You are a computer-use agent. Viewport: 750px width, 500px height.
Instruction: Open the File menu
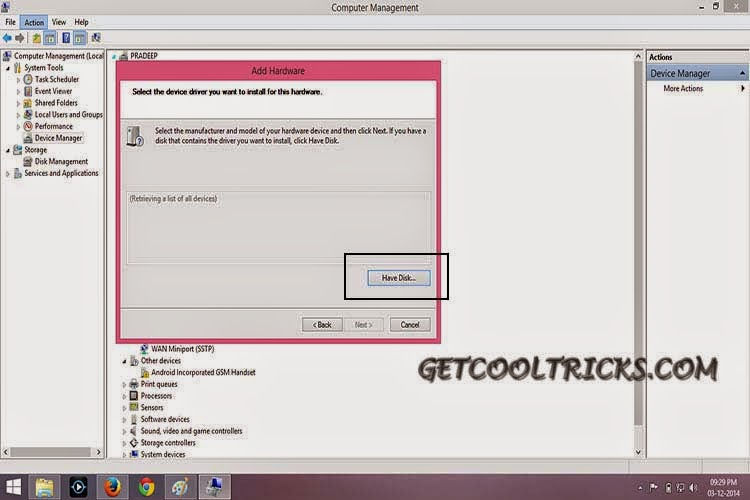[x=11, y=22]
